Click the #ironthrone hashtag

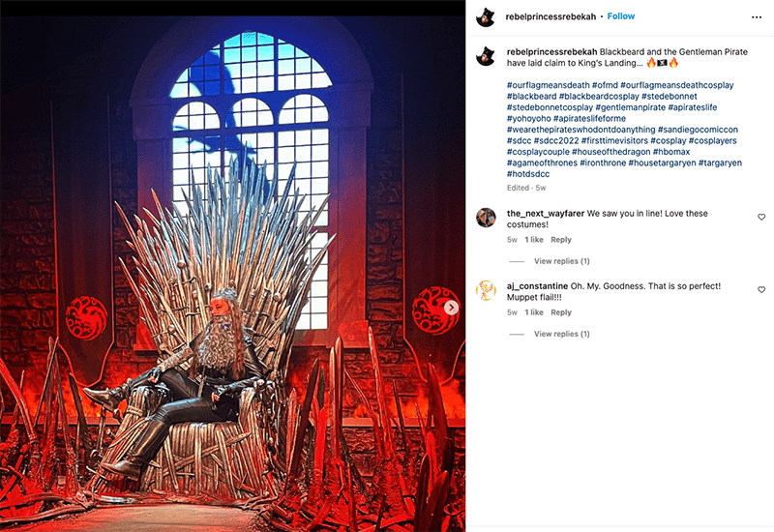(x=602, y=163)
